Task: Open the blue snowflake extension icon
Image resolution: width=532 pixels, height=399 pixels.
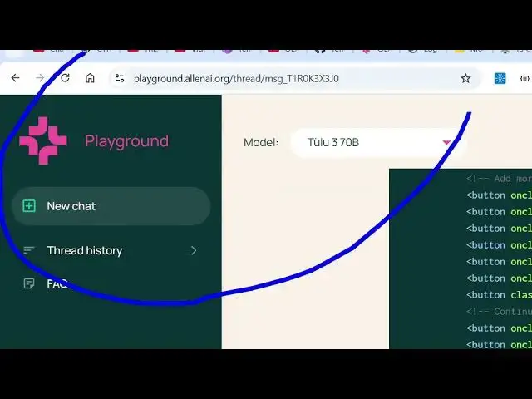Action: (x=500, y=78)
